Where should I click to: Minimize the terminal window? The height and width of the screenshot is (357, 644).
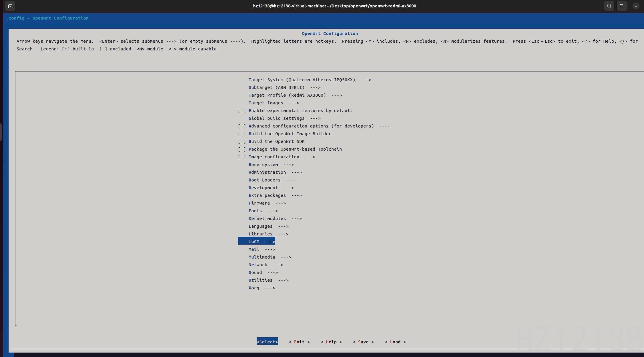[636, 6]
